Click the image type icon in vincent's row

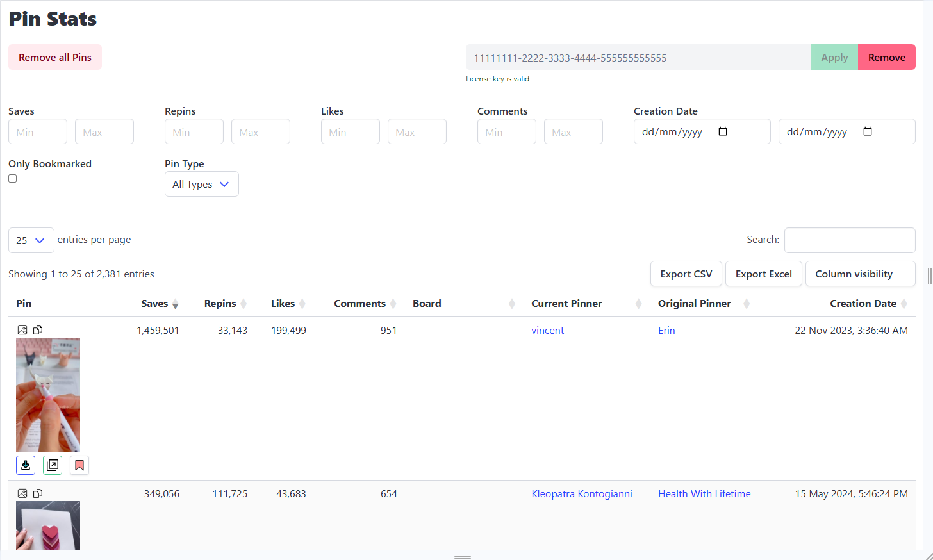(22, 330)
